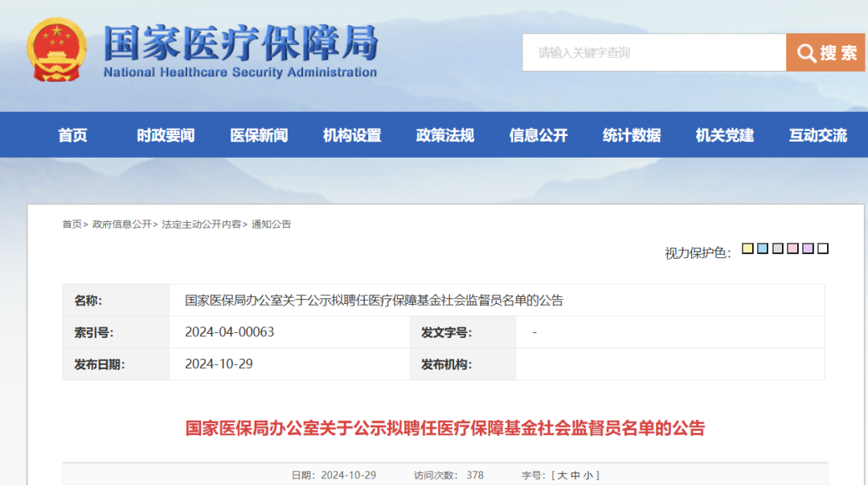
Task: Click the 国家医疗保障局 site title
Action: coord(241,43)
